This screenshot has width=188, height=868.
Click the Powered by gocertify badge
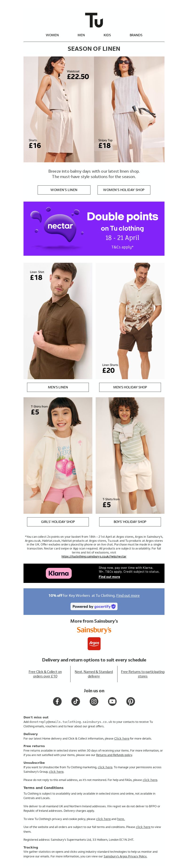pos(94,606)
